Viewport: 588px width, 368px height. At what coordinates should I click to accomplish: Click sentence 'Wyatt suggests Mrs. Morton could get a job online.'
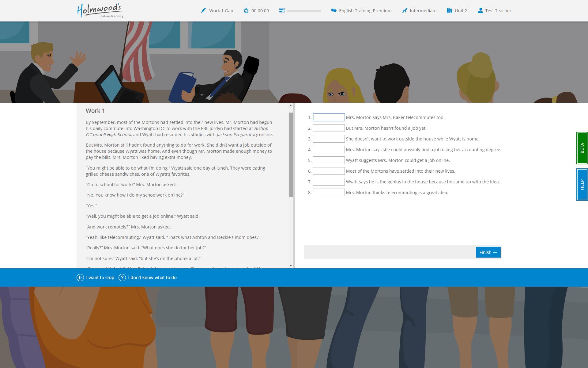point(398,160)
